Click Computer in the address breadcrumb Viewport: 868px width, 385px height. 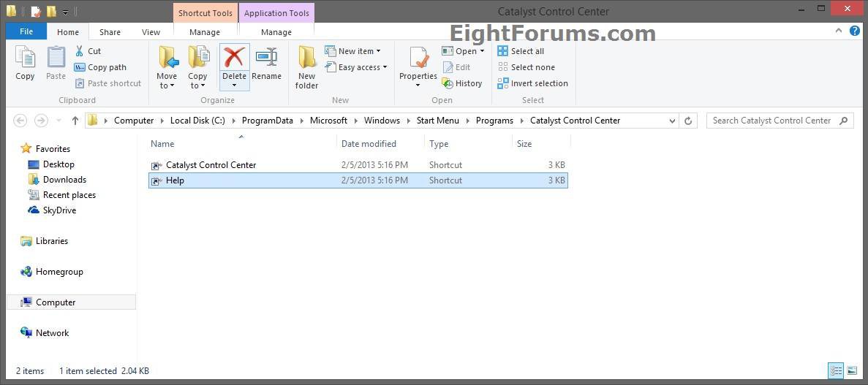point(134,121)
